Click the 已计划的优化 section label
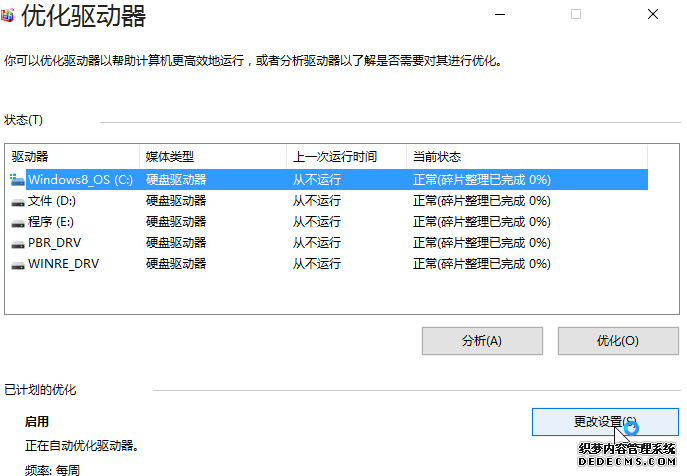 click(40, 390)
